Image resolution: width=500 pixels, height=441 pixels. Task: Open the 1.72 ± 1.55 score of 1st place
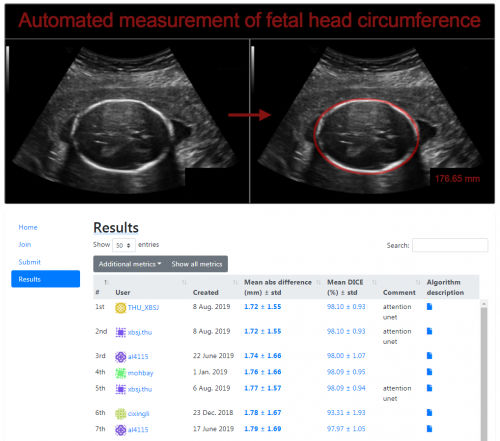(263, 307)
